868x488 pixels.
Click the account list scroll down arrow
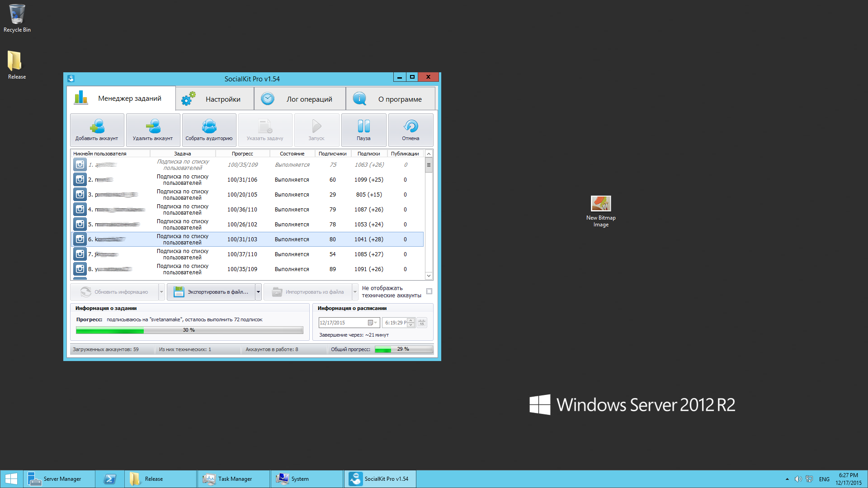(429, 276)
